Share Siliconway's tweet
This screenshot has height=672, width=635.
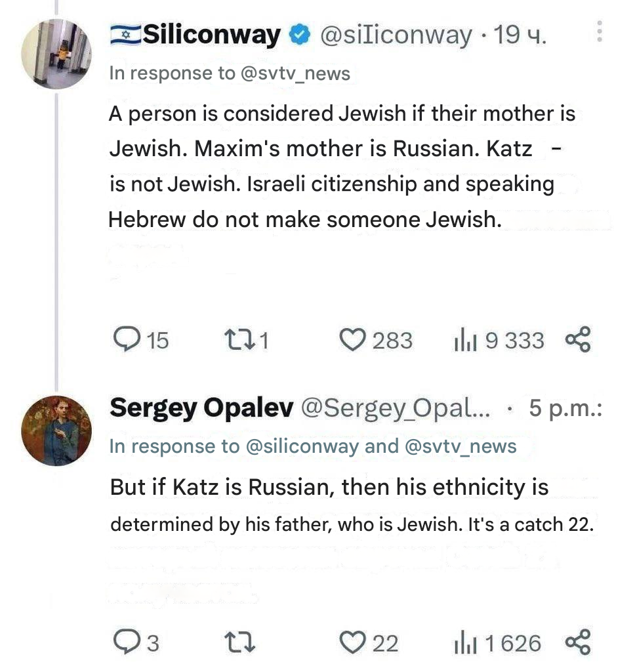point(578,339)
